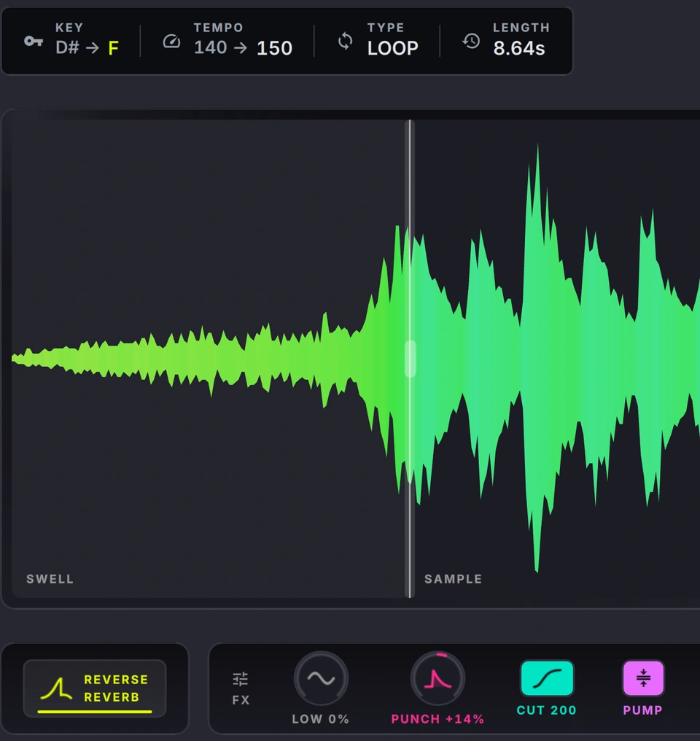The image size is (700, 741).
Task: Click the original tempo 140 value
Action: pos(211,47)
